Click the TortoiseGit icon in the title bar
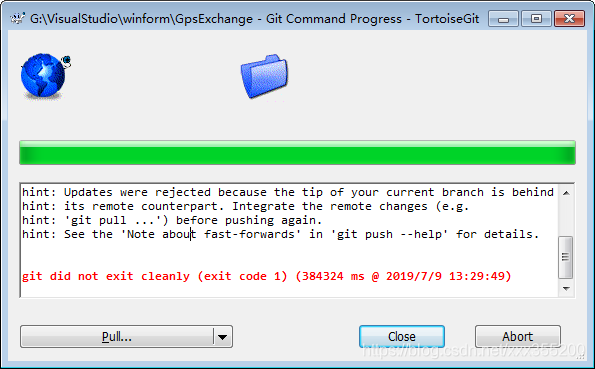 17,18
